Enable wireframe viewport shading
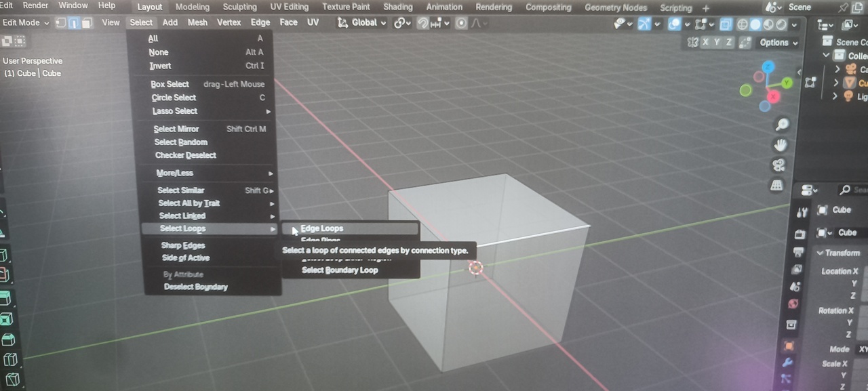This screenshot has height=391, width=868. (742, 24)
